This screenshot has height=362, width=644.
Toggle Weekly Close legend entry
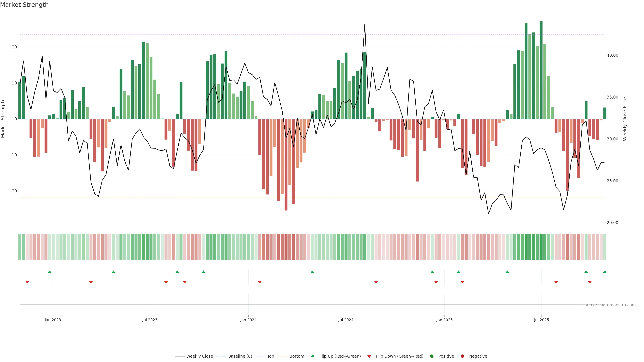(x=199, y=356)
